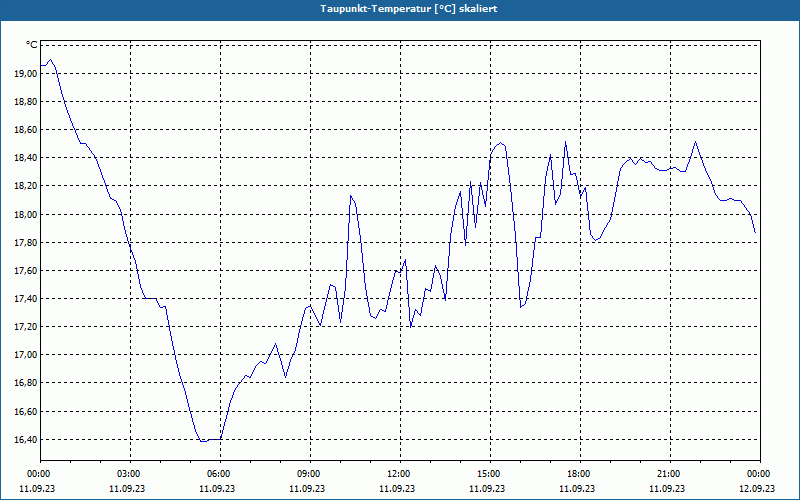Click the 11.09.23 date under 03:00
Screen dimensions: 800x500
pos(127,488)
